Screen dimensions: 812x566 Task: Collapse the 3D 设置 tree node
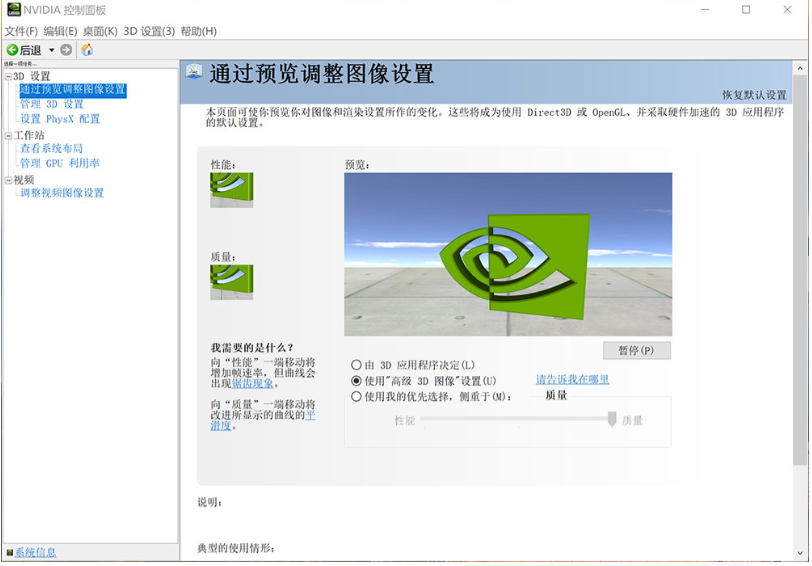coord(8,76)
